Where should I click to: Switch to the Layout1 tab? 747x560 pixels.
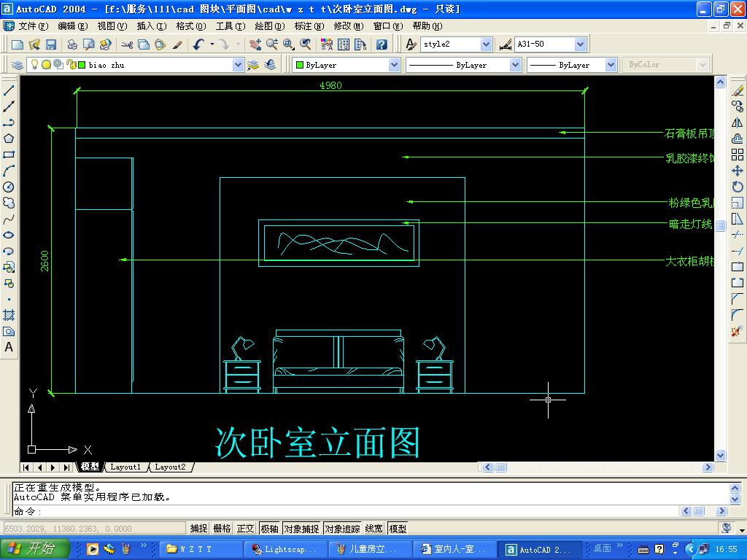(x=125, y=467)
